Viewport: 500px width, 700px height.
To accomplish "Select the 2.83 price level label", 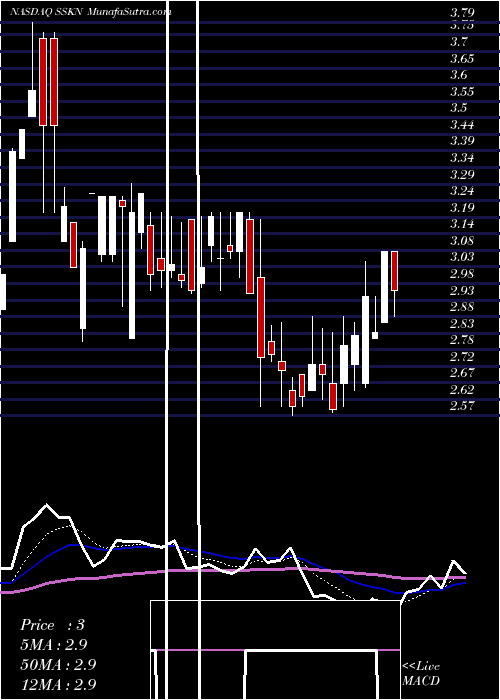I will [462, 323].
